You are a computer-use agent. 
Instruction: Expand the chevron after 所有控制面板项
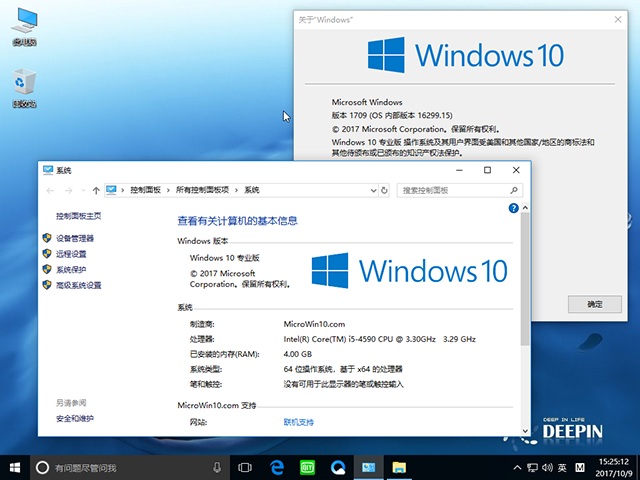point(236,190)
